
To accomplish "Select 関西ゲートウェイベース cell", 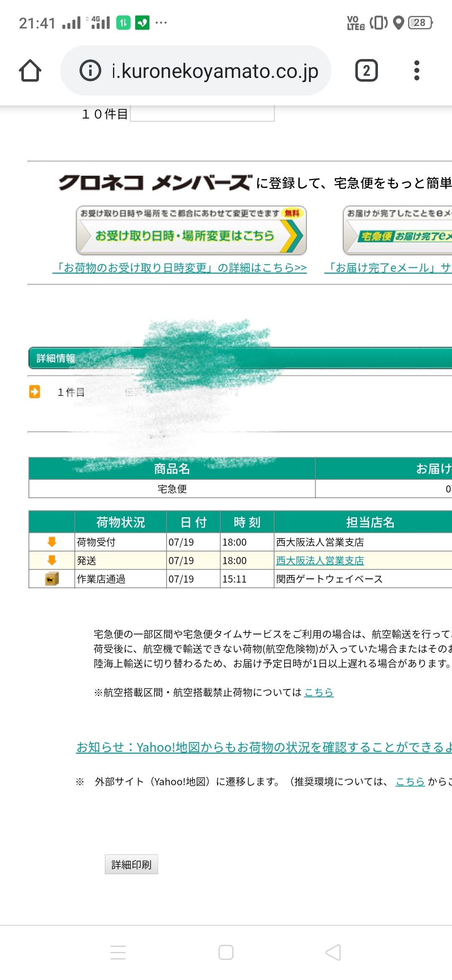I will pyautogui.click(x=363, y=579).
